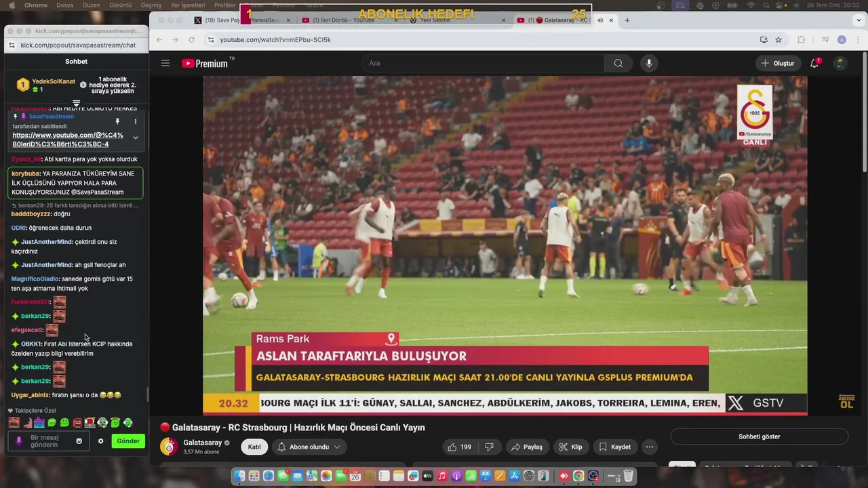Open YouTube notifications bell
The image size is (868, 488).
(x=814, y=63)
